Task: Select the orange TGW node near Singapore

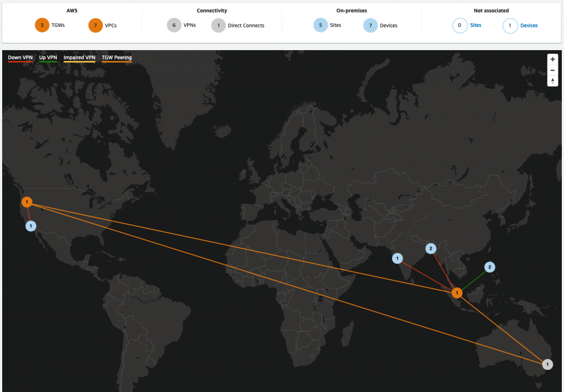Action: pyautogui.click(x=457, y=293)
